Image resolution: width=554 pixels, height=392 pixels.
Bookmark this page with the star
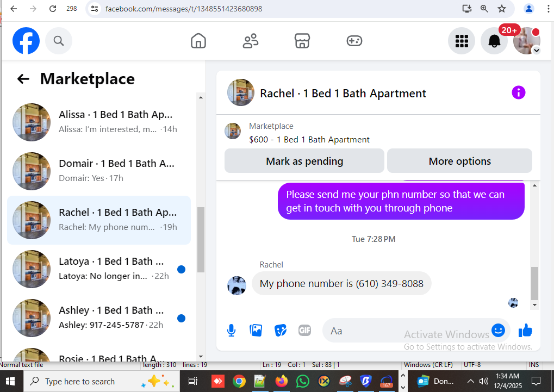point(502,9)
